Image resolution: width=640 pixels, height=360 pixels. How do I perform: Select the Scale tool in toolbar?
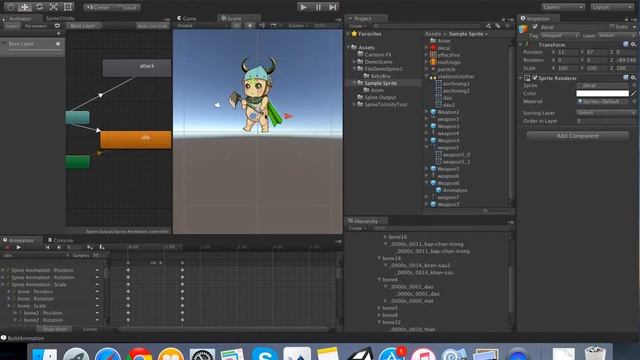(53, 7)
